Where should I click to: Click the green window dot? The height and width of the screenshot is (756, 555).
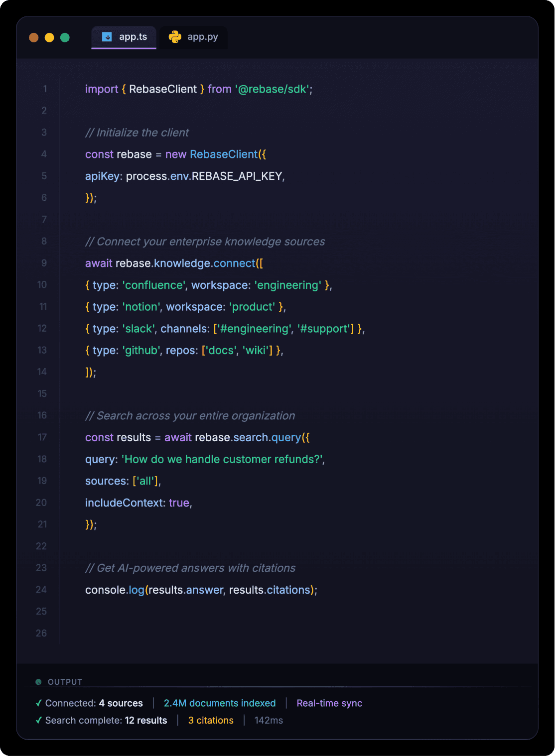click(x=65, y=37)
